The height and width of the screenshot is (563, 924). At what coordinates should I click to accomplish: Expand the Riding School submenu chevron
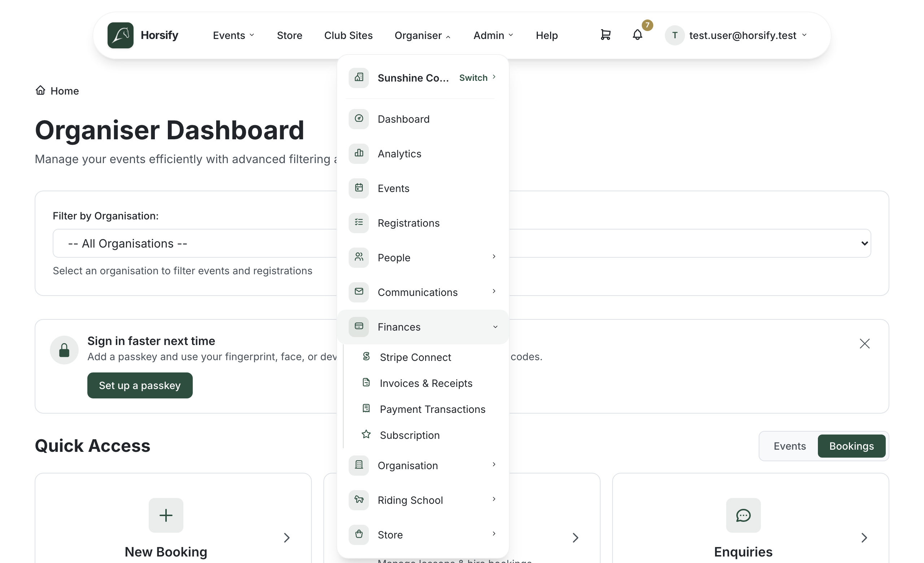pyautogui.click(x=494, y=499)
